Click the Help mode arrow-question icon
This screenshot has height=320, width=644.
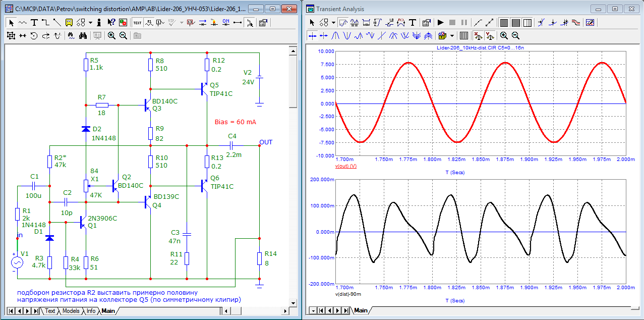point(111,22)
